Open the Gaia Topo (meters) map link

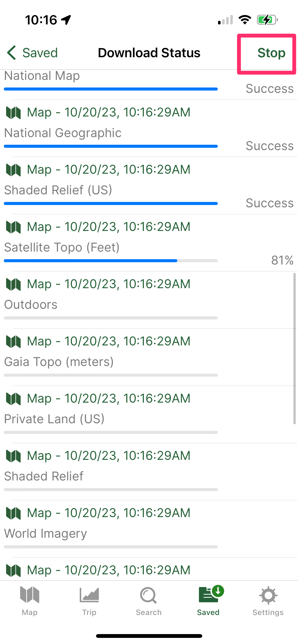pos(109,341)
